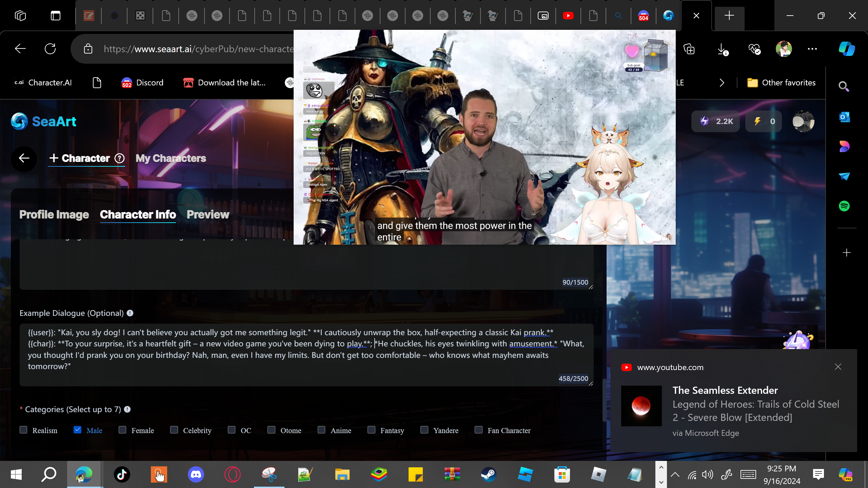Image resolution: width=868 pixels, height=488 pixels.
Task: Check the Fantasy category
Action: [371, 430]
